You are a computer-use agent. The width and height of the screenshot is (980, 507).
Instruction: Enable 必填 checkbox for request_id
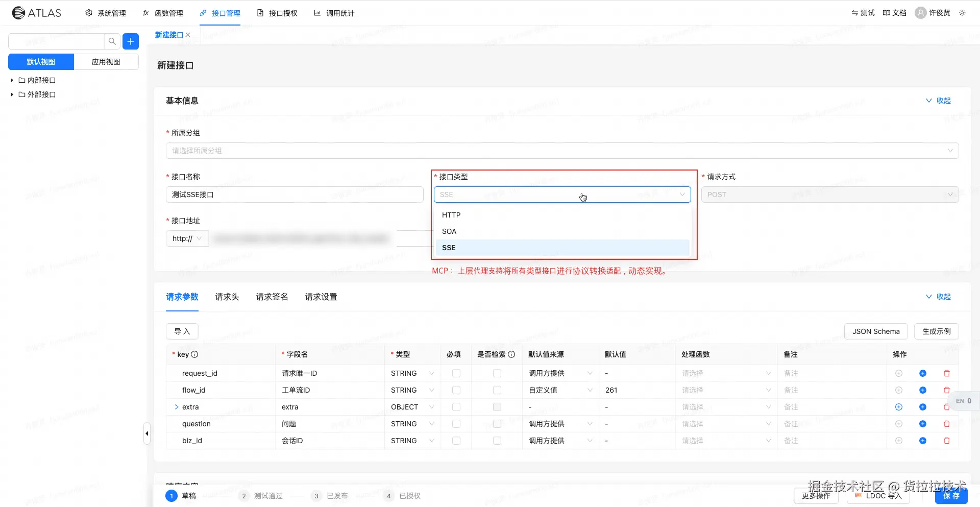coord(456,373)
